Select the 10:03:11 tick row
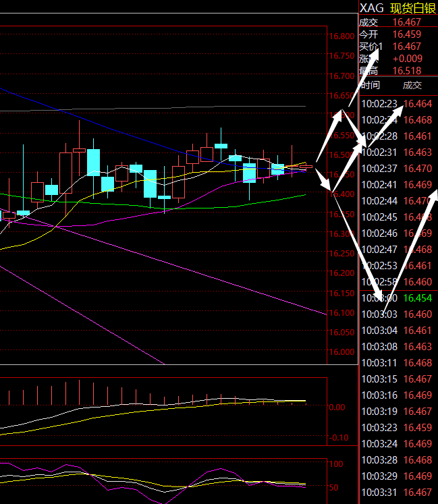The width and height of the screenshot is (438, 504). click(398, 363)
